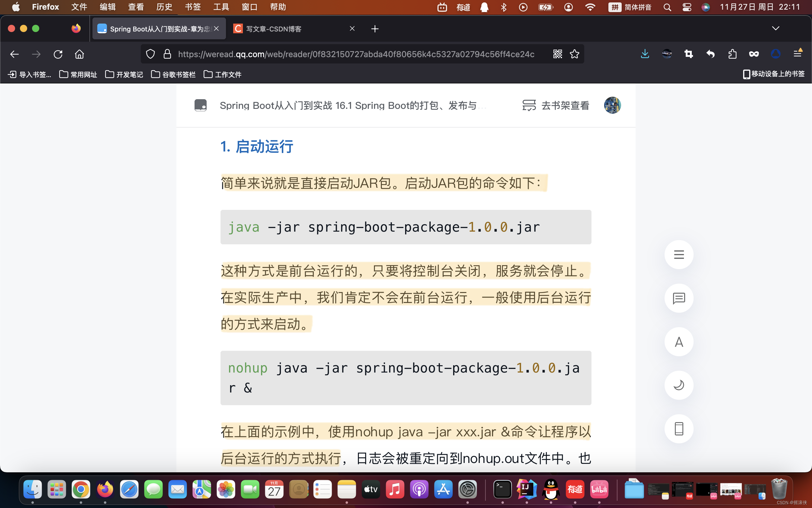812x508 pixels.
Task: Click the screenshot crop extension icon
Action: click(688, 54)
